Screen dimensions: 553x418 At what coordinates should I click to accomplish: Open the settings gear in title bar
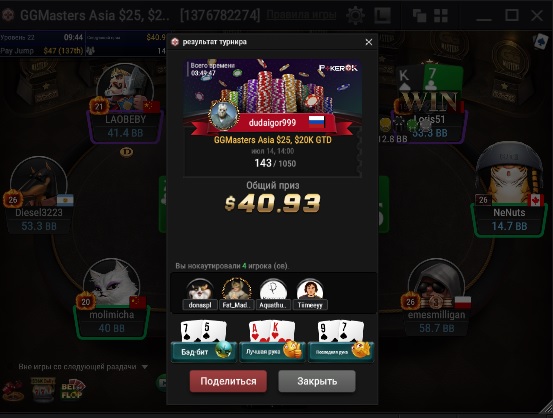tap(355, 15)
